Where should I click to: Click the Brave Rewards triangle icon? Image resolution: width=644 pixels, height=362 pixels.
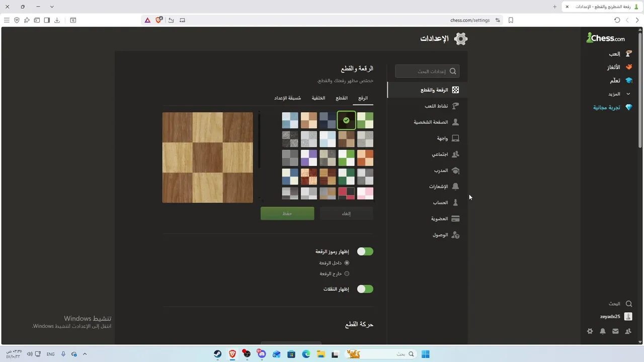tap(147, 20)
